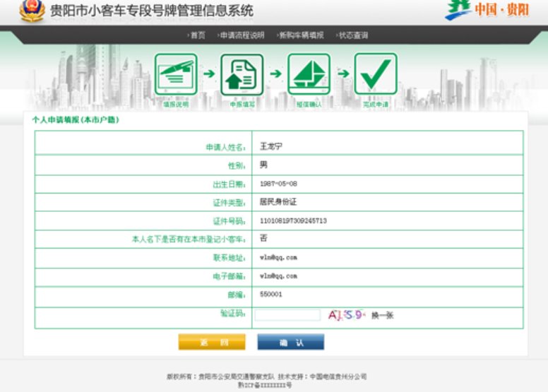This screenshot has width=548, height=392.
Task: Click the 出生日期 label
Action: coord(230,184)
